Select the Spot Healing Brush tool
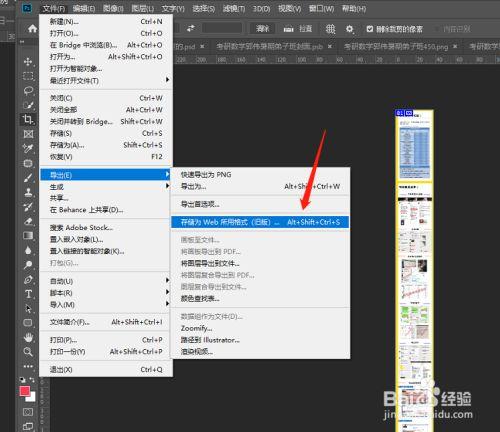Screen dimensions: 500x432 pos(28,163)
